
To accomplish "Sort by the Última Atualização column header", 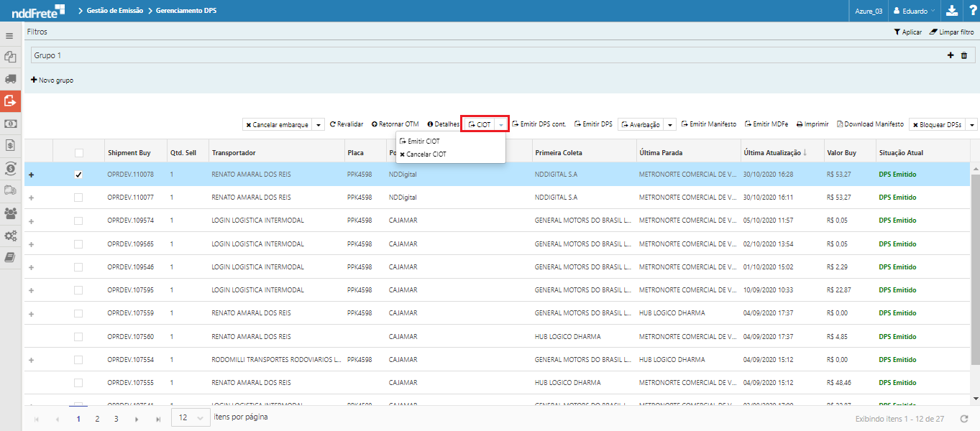I will [771, 153].
